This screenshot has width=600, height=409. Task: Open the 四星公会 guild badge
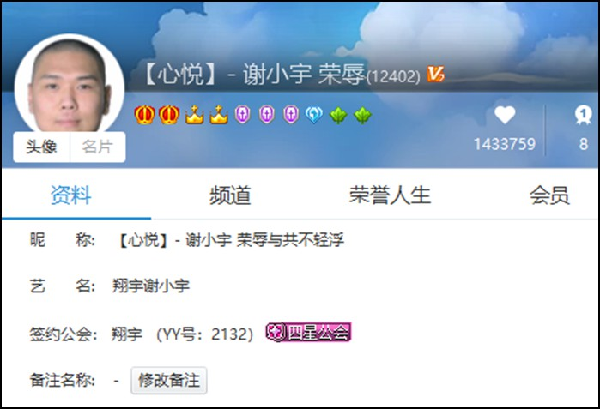(308, 332)
